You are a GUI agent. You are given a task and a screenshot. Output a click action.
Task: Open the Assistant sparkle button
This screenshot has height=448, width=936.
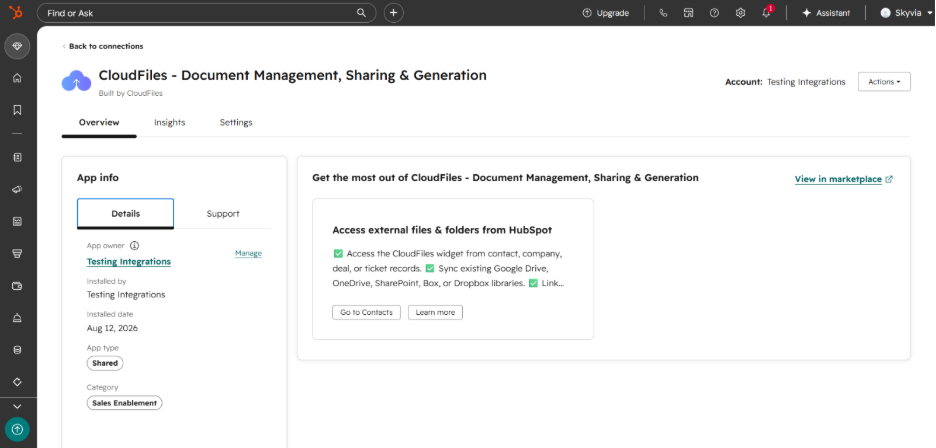(826, 13)
